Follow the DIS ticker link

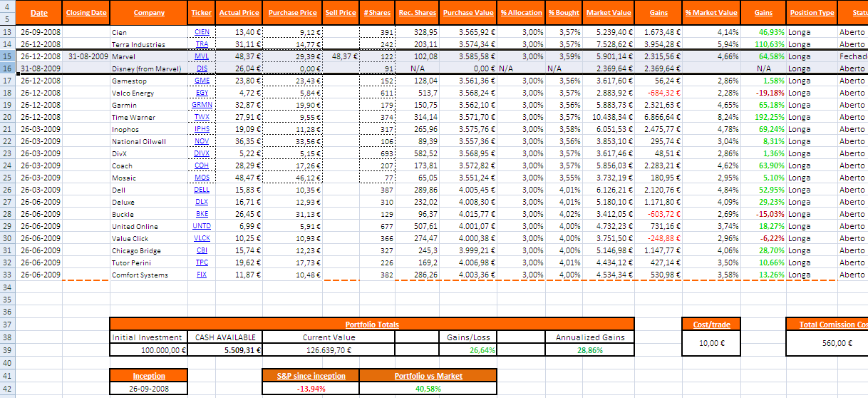pos(202,68)
